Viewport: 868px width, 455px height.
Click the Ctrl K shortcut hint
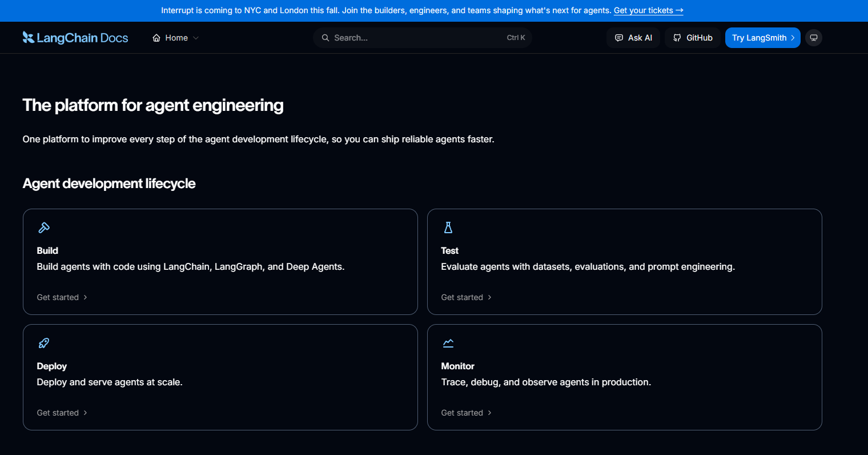(516, 38)
